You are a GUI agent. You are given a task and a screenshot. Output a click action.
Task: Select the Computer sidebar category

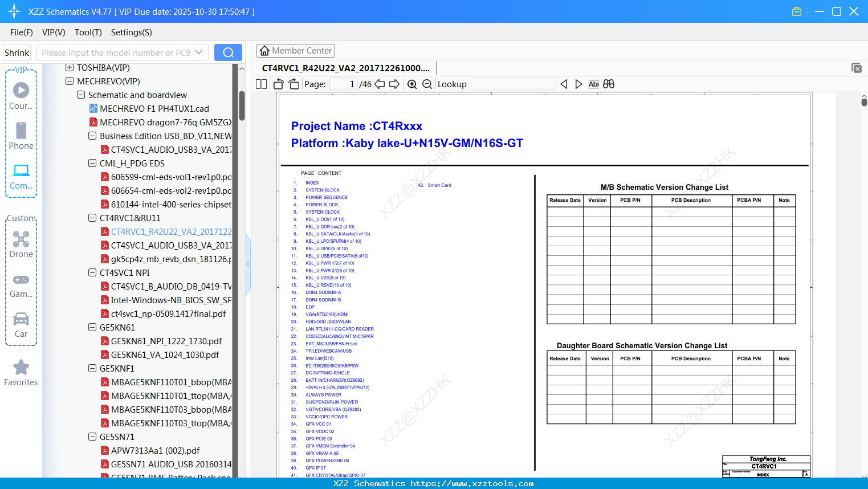21,176
